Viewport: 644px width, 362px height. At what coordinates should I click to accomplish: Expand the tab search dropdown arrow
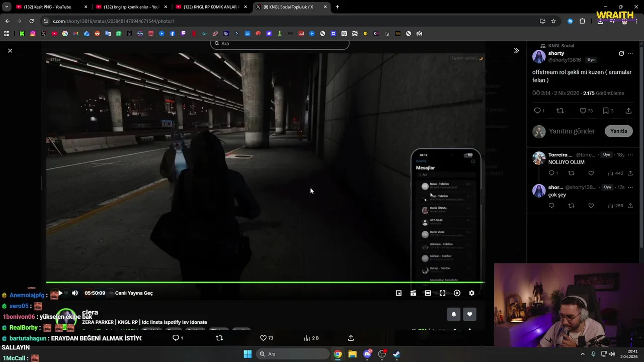pos(6,7)
